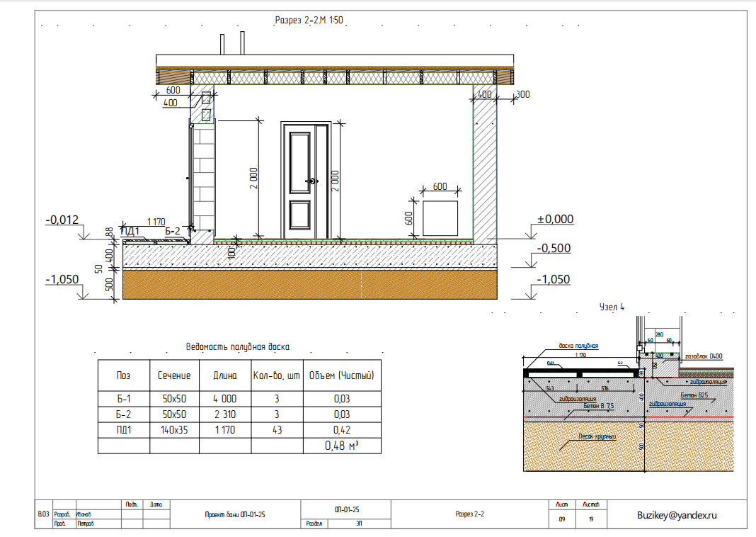This screenshot has height=537, width=756.
Task: Select the "газоблок D400" callout
Action: 704,356
